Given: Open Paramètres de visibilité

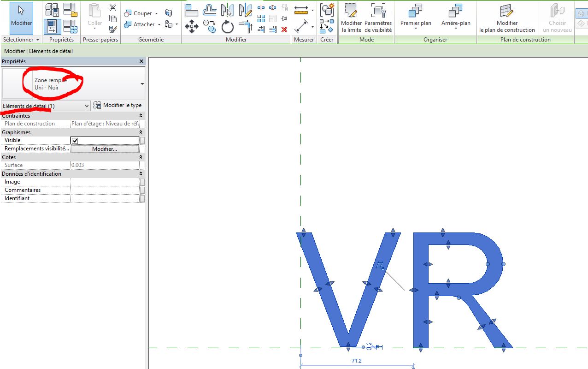Looking at the screenshot, I should 378,18.
